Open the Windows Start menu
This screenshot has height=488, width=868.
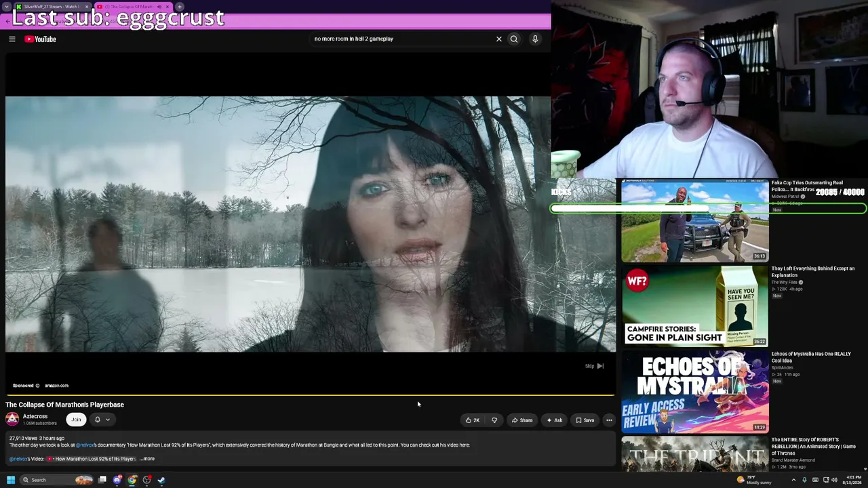coord(11,480)
